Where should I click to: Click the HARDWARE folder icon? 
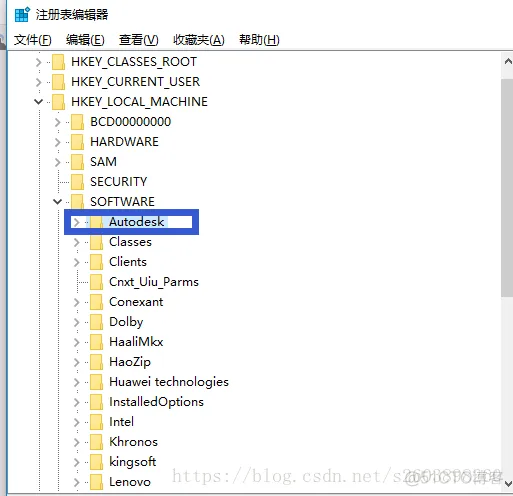tap(77, 142)
